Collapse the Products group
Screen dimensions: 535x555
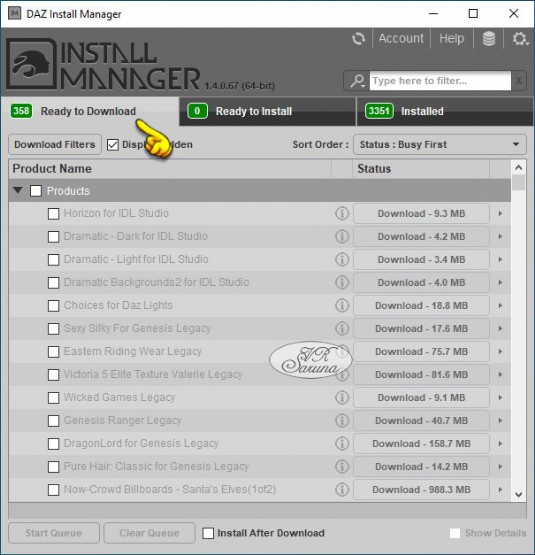pos(18,190)
